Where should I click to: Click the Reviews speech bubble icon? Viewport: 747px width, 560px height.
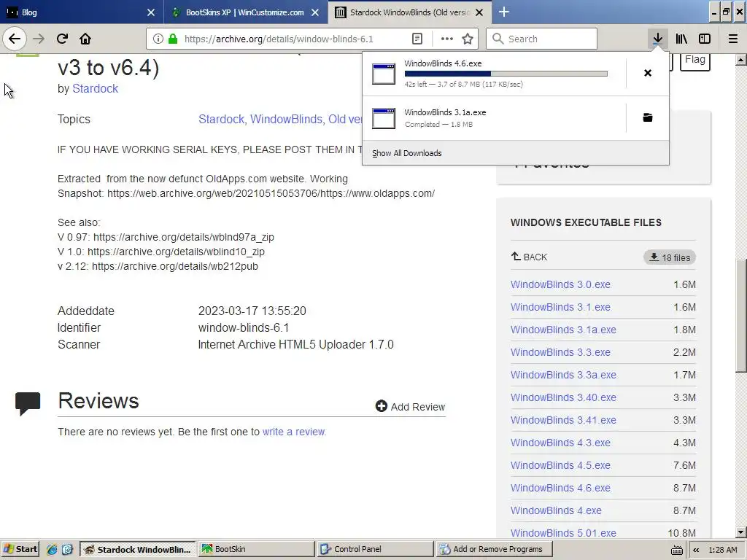click(x=28, y=404)
